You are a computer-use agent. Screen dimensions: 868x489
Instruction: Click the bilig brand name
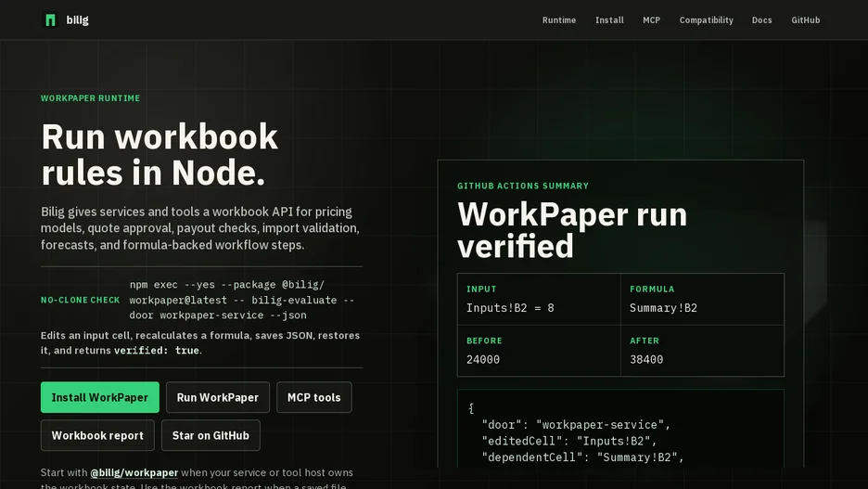pyautogui.click(x=78, y=19)
